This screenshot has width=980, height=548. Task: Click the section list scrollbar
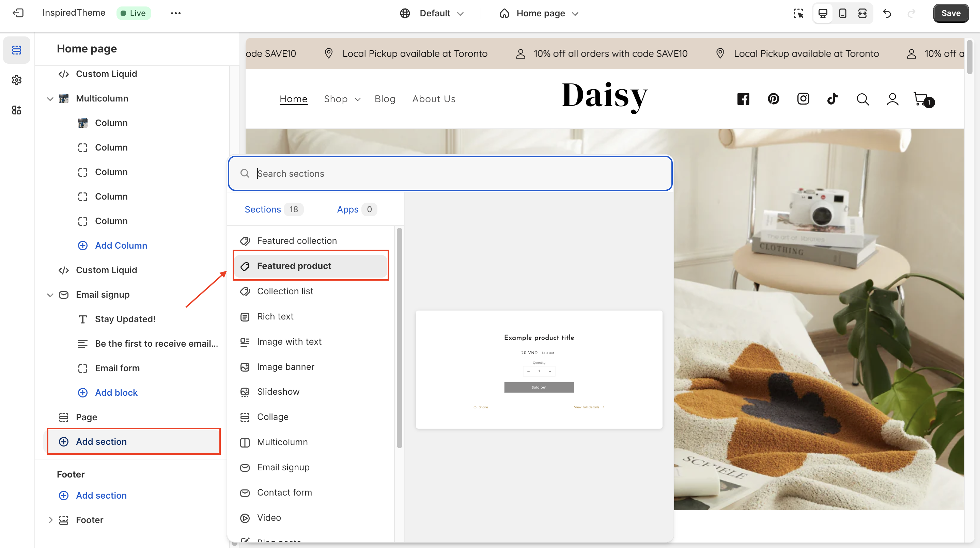(399, 338)
